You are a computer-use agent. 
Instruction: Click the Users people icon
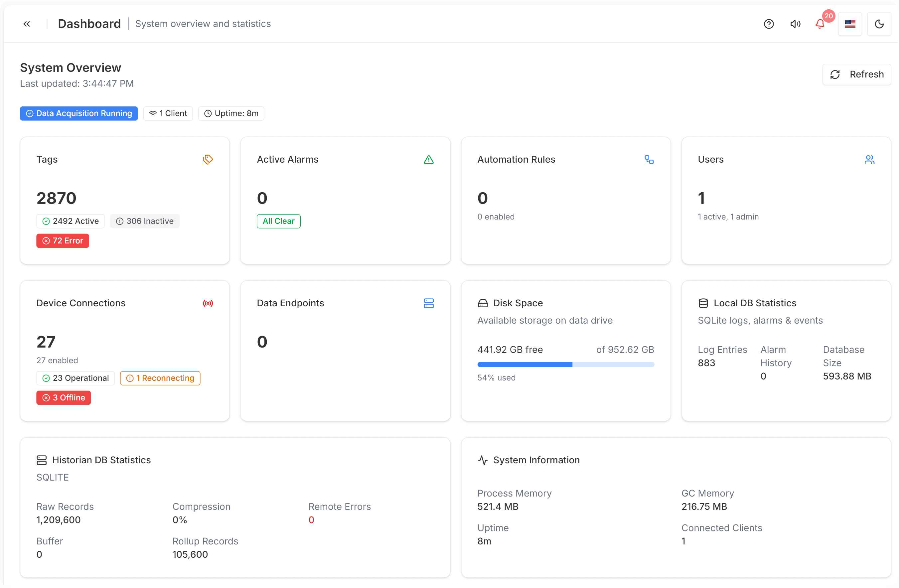(869, 159)
